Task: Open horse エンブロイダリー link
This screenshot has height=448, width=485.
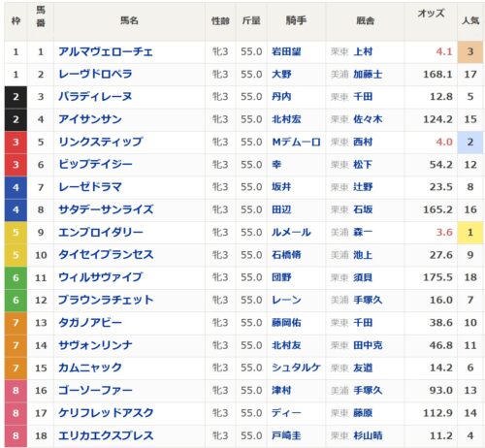Action: pos(101,233)
